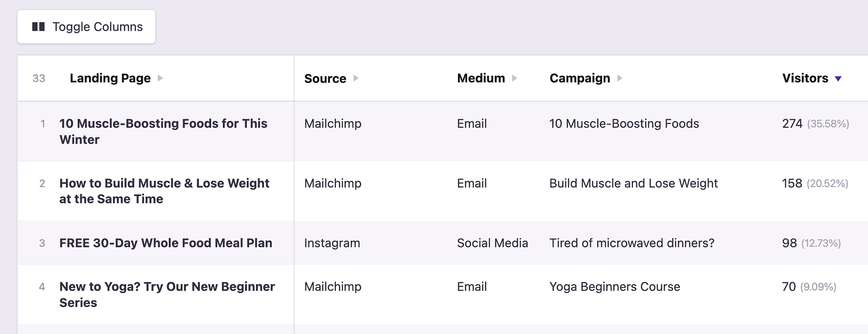Screen dimensions: 868x334
Task: Click the arrow beside Medium header
Action: coord(515,78)
